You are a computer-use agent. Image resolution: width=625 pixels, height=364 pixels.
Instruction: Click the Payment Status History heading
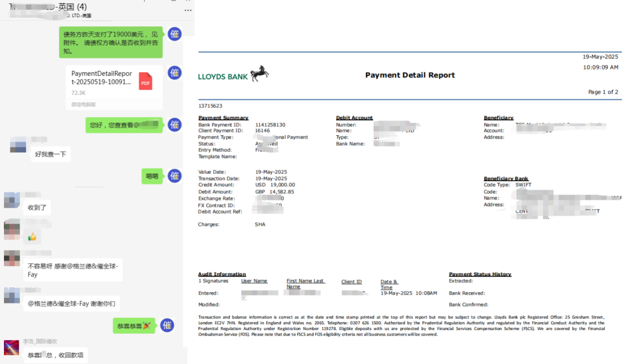click(x=480, y=274)
